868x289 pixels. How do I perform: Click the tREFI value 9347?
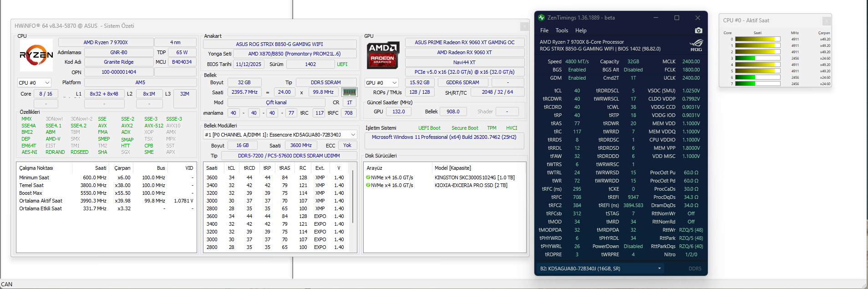click(633, 197)
